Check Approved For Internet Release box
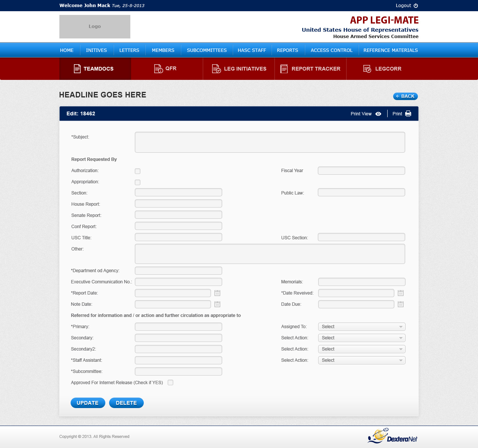 (170, 382)
